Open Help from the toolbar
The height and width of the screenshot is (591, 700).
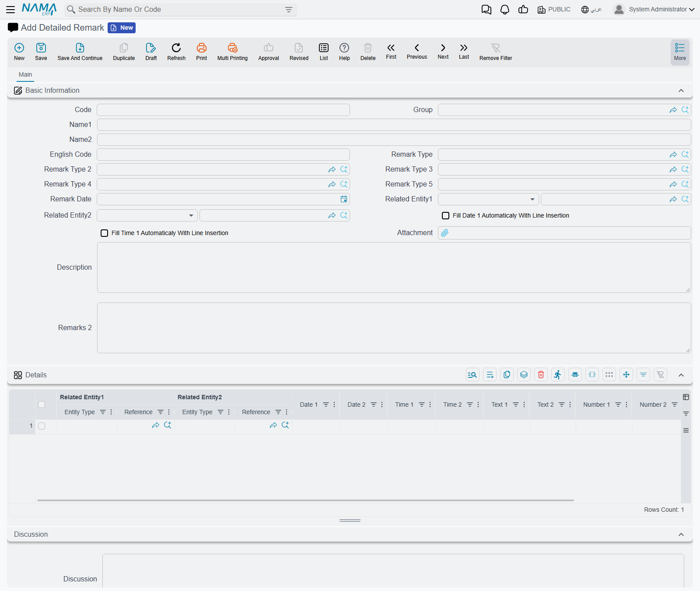(x=344, y=51)
